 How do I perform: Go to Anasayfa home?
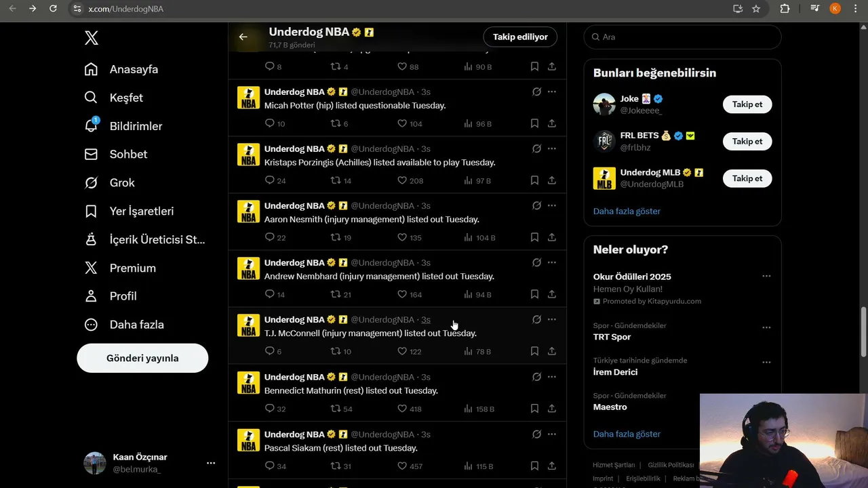(121, 69)
